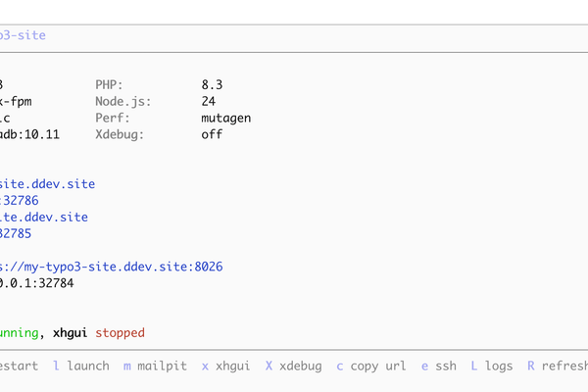Select the copy url command
Screen dimensions: 588x392
pos(370,366)
